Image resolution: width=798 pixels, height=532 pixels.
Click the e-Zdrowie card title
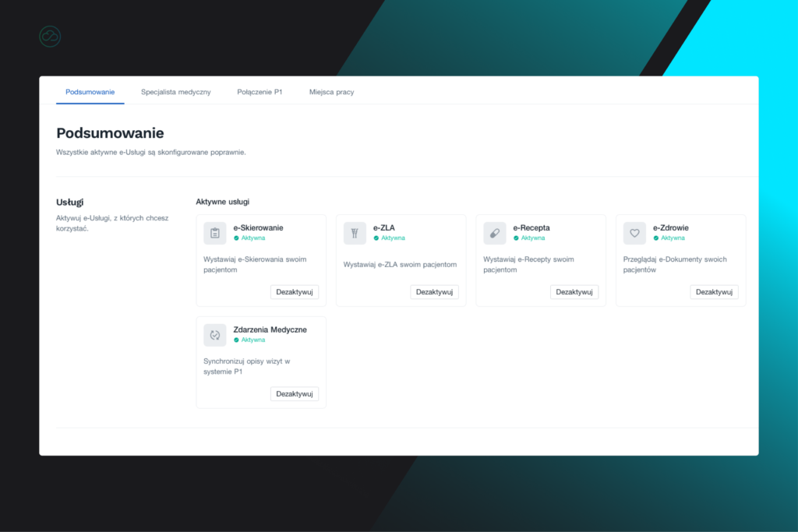[671, 228]
